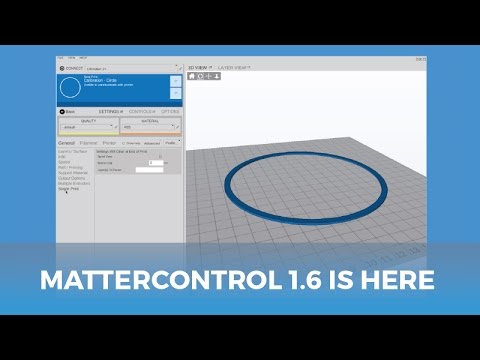Switch to the SETTINGS tab
The image size is (480, 360).
(x=111, y=111)
